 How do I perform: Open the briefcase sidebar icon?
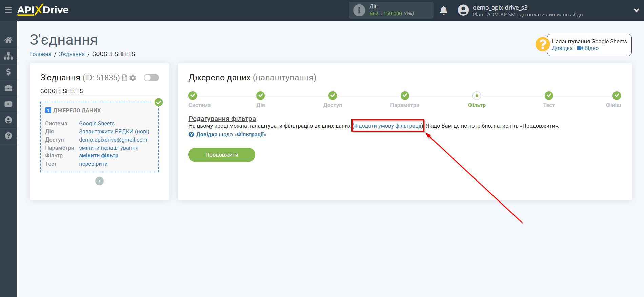(x=8, y=88)
